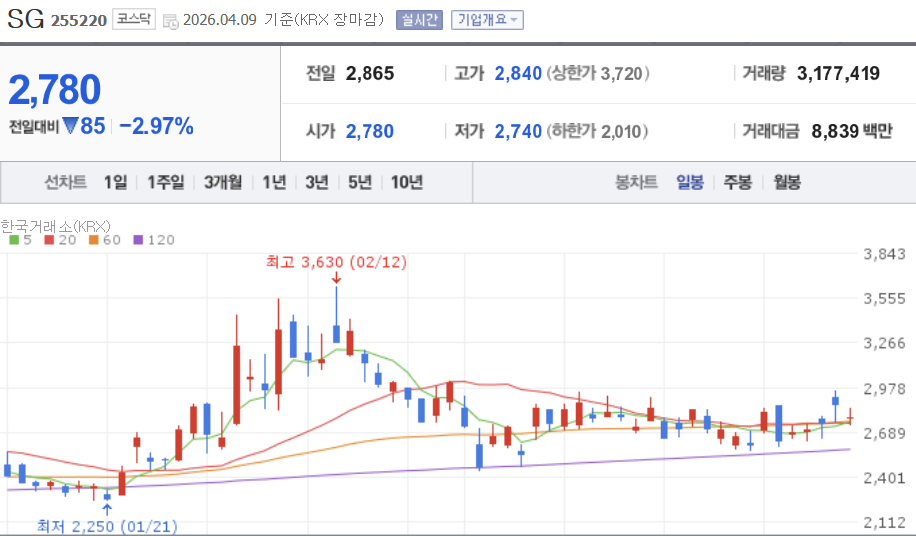The width and height of the screenshot is (916, 536).
Task: Click the calendar clock icon beside the date
Action: (x=171, y=21)
